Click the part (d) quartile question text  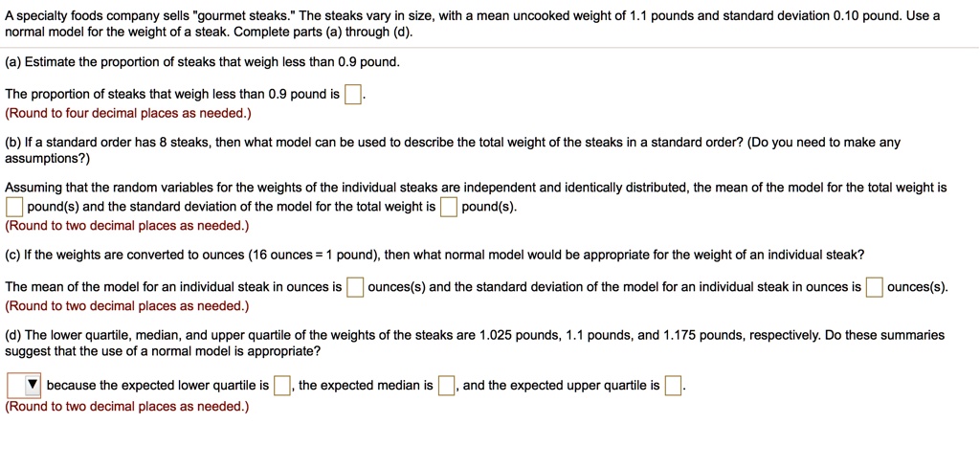tap(475, 343)
